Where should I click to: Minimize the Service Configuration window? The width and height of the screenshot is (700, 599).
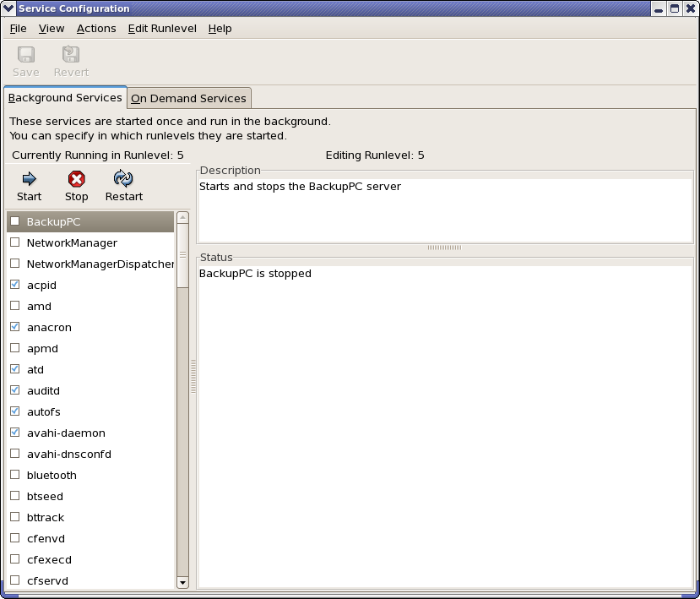pyautogui.click(x=658, y=8)
